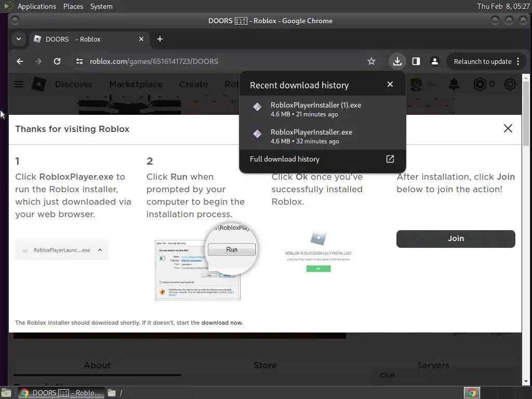
Task: Go to Marketplace in Roblox navigation
Action: (x=136, y=84)
